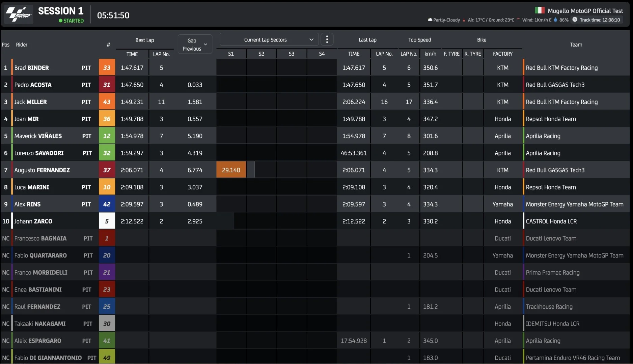Click the track time clock icon
Screen dimensions: 633x364
tap(575, 20)
